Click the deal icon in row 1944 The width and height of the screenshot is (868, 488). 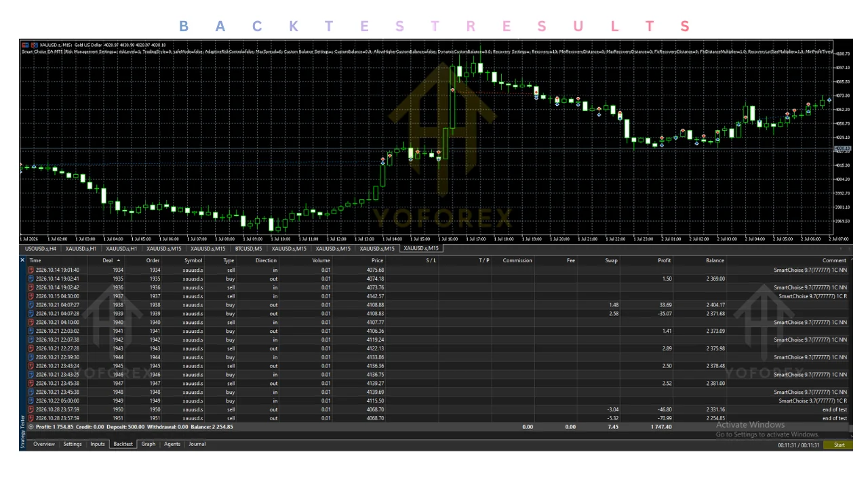[31, 357]
